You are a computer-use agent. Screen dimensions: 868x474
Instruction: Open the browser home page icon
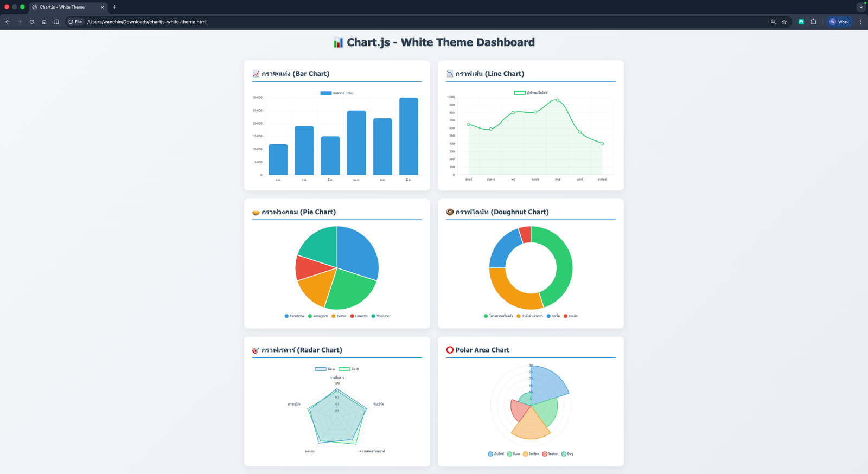click(44, 22)
